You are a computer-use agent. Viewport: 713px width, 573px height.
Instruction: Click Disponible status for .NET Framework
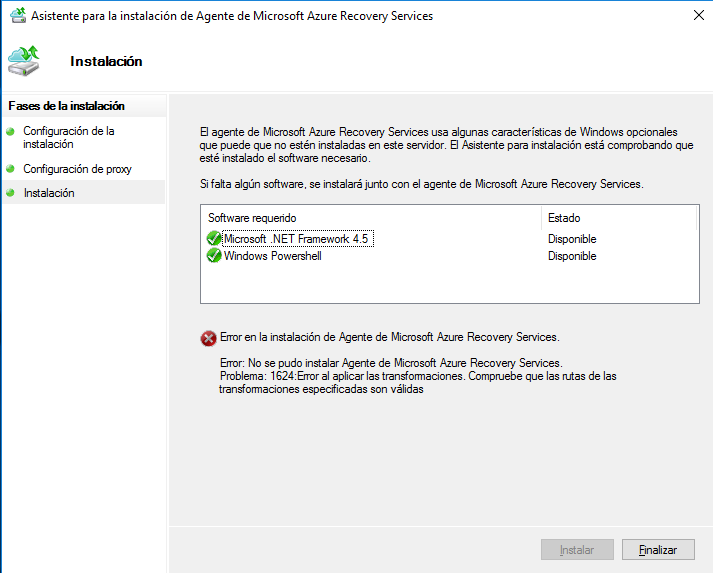[x=572, y=239]
